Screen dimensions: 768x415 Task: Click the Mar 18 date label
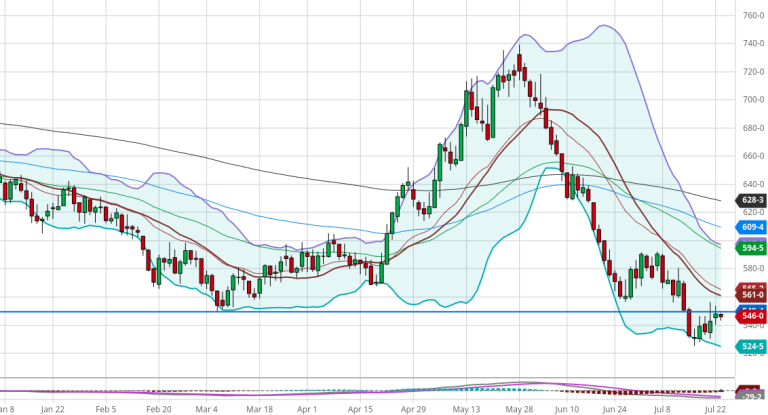pyautogui.click(x=259, y=409)
